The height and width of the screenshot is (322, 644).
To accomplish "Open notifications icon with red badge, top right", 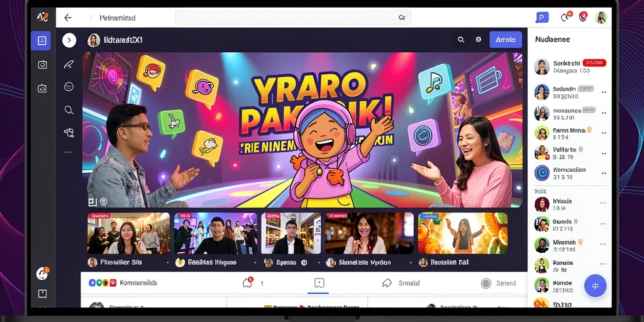I will pyautogui.click(x=567, y=17).
